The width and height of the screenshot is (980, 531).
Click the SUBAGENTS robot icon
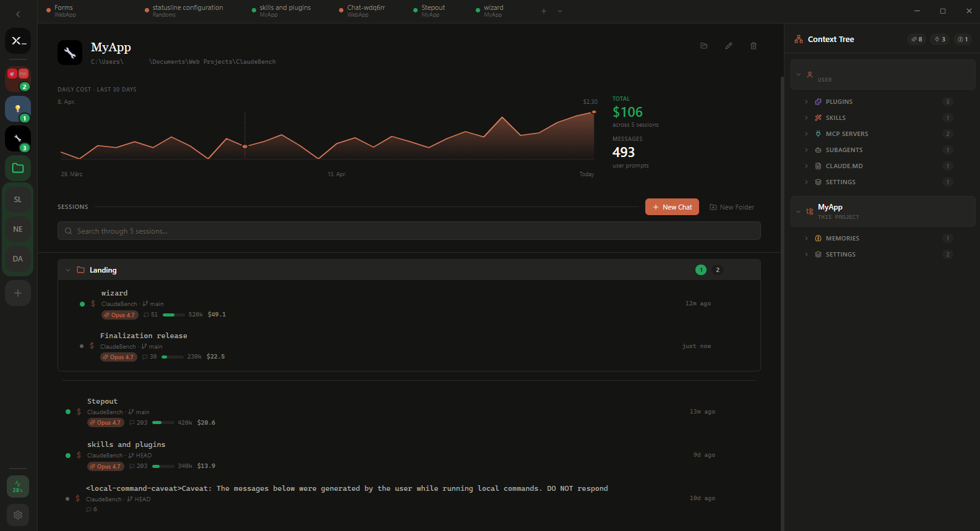[x=818, y=150]
